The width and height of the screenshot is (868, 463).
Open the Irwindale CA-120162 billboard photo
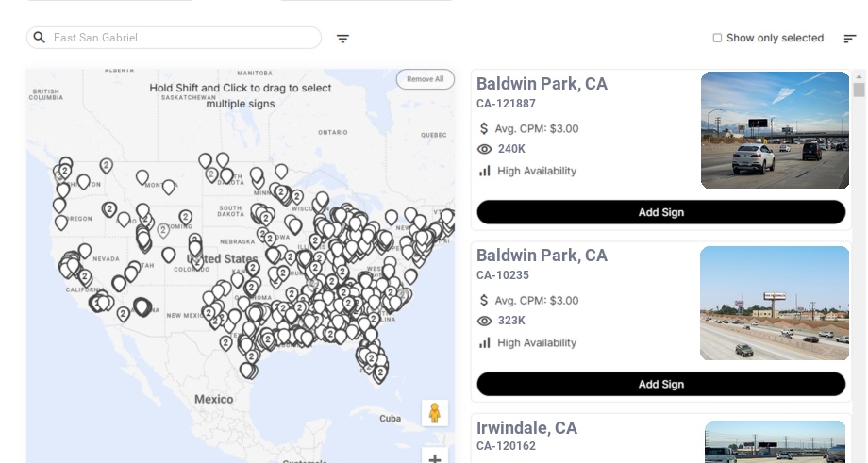(775, 441)
